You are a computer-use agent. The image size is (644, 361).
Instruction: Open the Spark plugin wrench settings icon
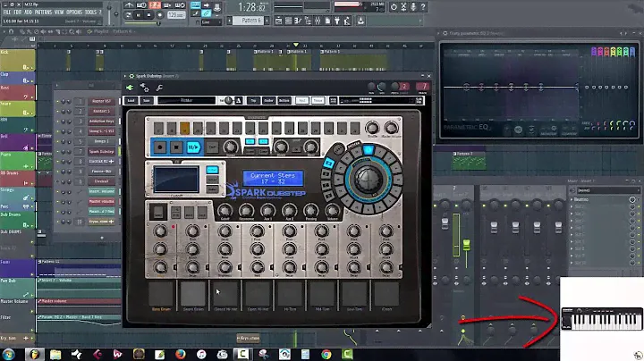158,88
